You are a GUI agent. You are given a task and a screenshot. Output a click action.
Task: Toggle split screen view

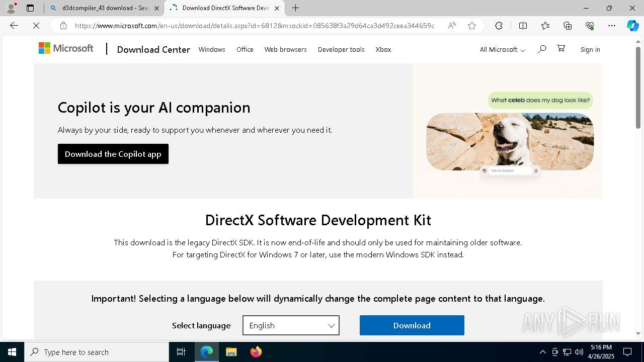coord(523,26)
